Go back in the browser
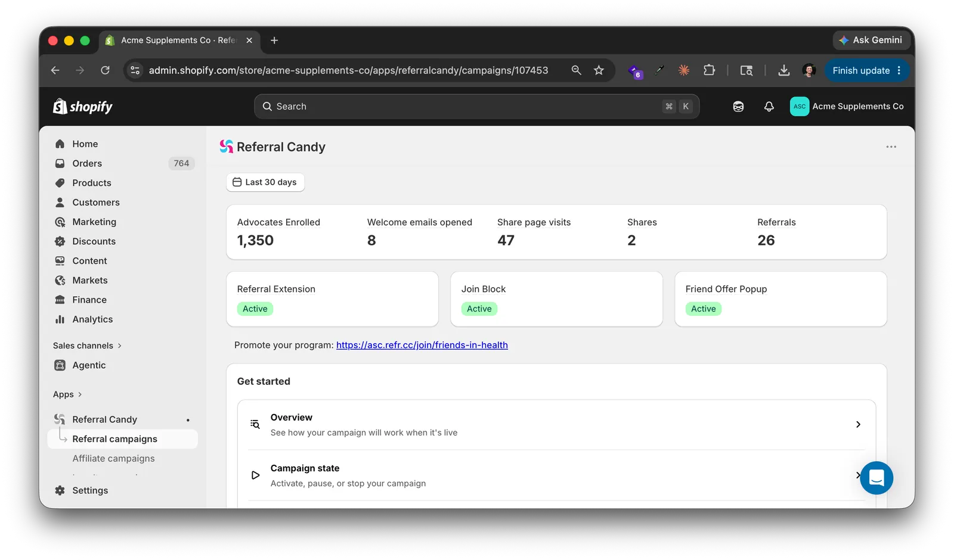Screen dimensions: 954x560 click(55, 70)
